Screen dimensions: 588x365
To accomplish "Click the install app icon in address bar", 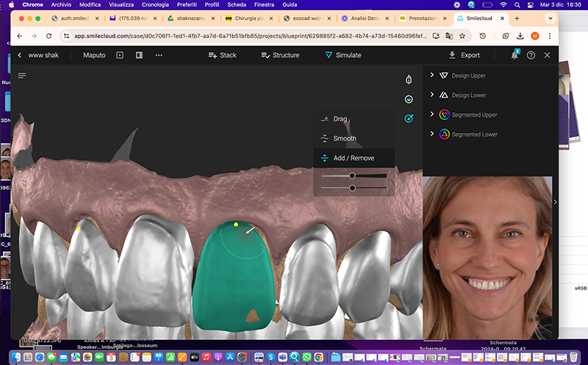I will pyautogui.click(x=436, y=36).
